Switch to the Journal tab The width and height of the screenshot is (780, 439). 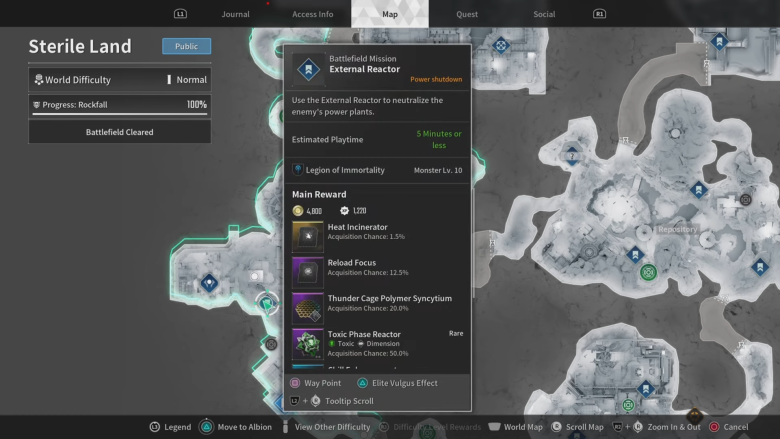tap(235, 14)
